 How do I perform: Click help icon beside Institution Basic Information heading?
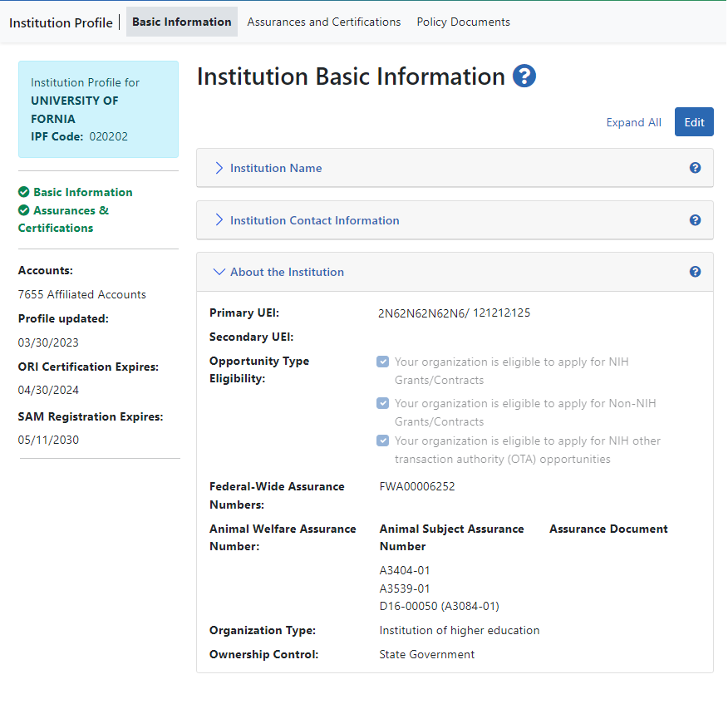coord(524,76)
